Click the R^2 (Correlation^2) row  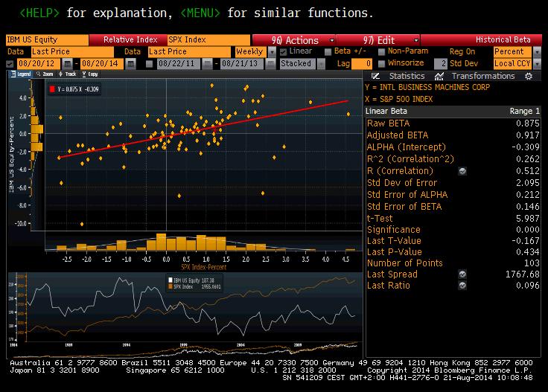coord(453,159)
